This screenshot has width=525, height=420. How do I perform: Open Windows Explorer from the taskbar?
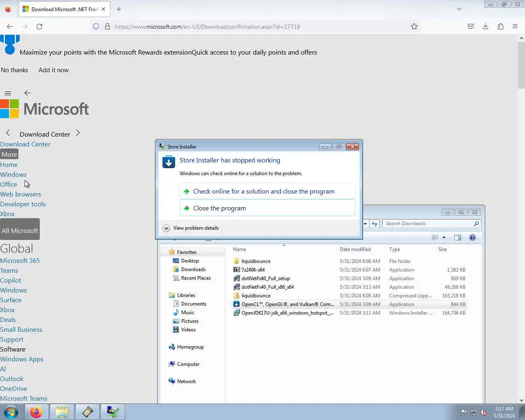(x=62, y=412)
